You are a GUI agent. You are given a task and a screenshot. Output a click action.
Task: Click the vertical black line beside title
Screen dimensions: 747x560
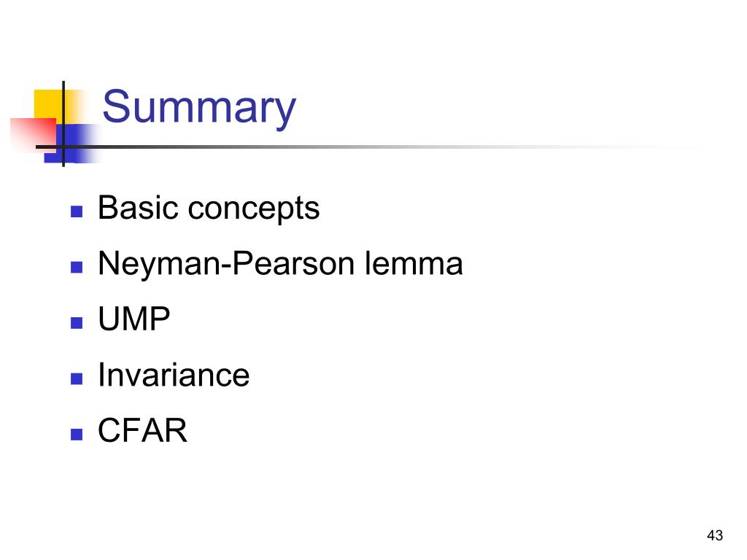coord(63,124)
